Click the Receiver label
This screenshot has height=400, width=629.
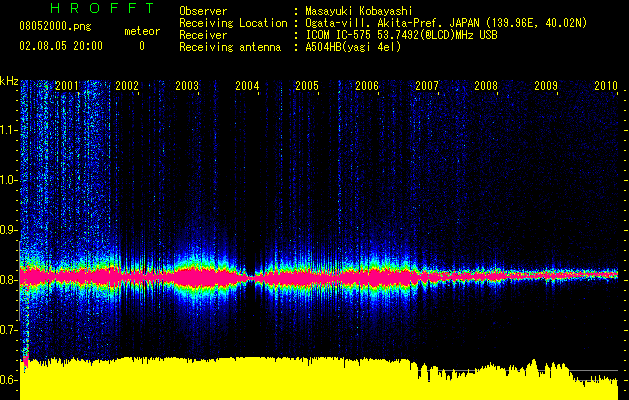click(203, 35)
